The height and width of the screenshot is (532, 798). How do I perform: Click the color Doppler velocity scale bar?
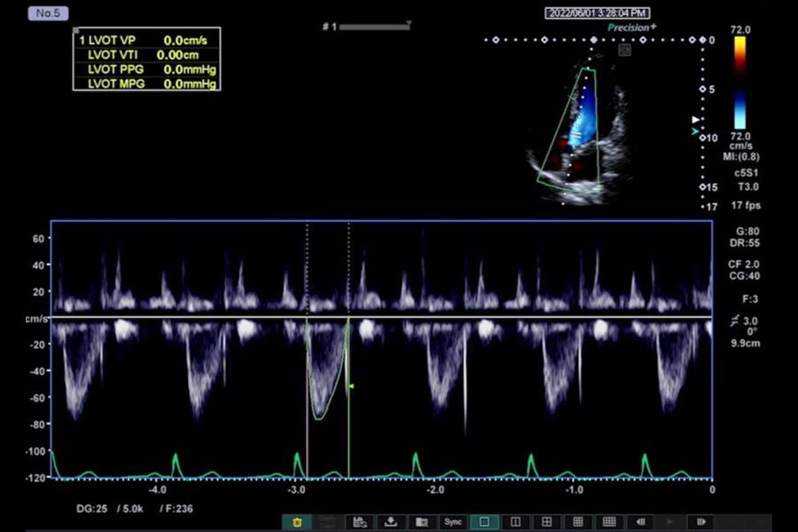[740, 82]
